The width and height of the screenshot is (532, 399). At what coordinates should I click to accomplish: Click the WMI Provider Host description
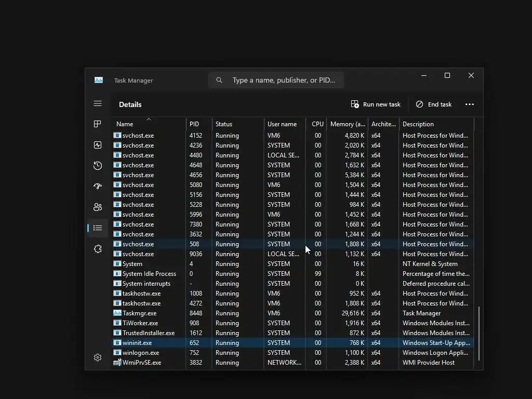click(429, 362)
